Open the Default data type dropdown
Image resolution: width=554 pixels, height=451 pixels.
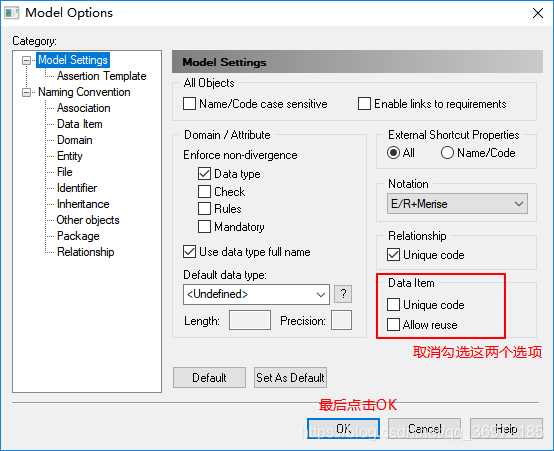[x=256, y=294]
